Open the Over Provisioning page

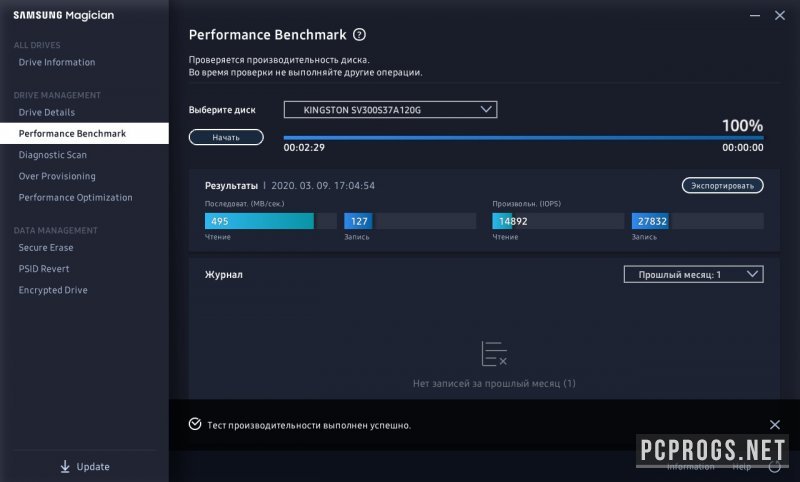57,176
